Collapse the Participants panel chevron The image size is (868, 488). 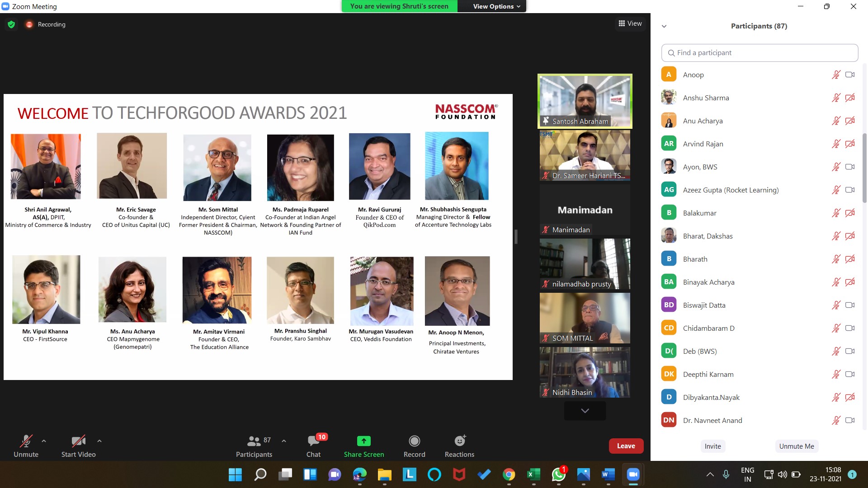click(x=664, y=26)
